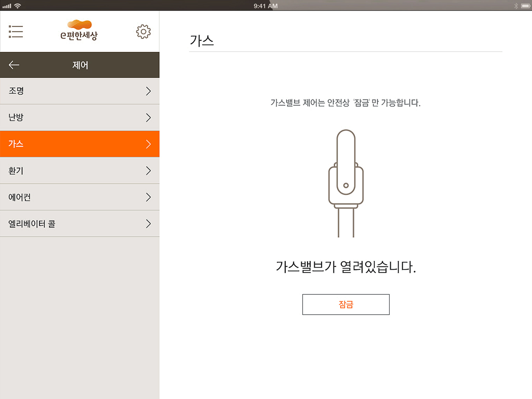Click the 잠금 button to lock valve
Screen dimensions: 532x399
346,305
